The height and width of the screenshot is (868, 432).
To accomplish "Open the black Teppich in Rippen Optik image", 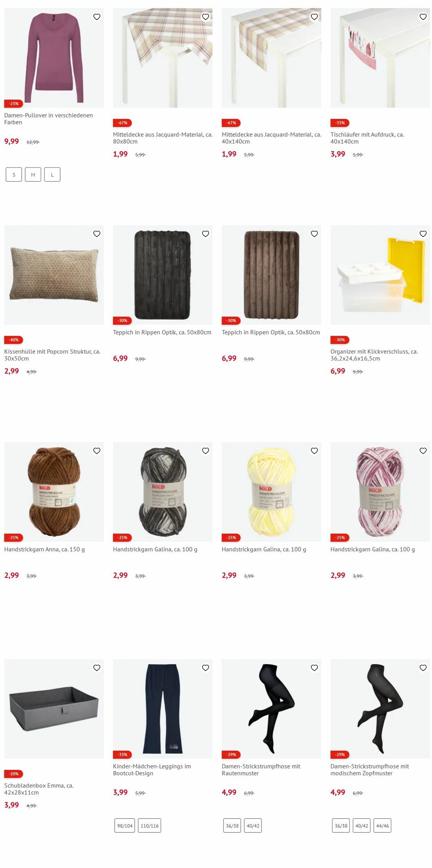I will [x=163, y=275].
